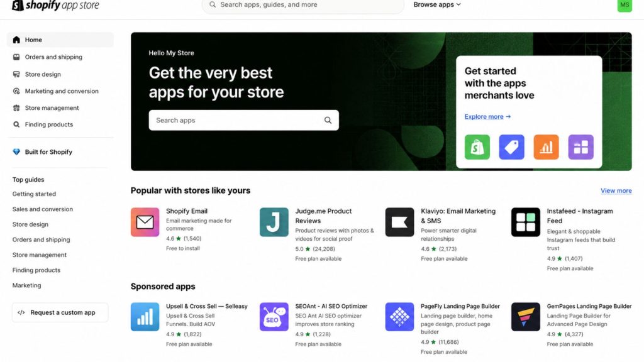644x362 pixels.
Task: Open PageFly Landing Page Builder title
Action: coord(460,306)
